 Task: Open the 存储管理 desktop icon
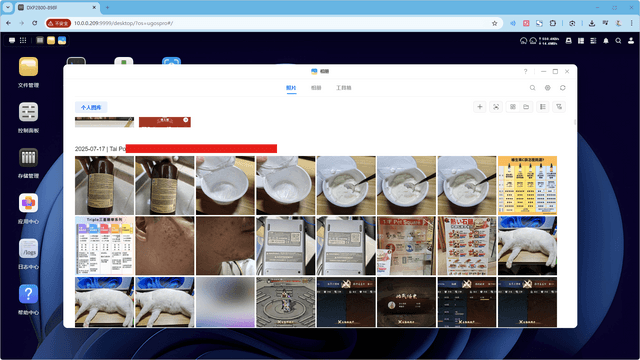tap(28, 158)
